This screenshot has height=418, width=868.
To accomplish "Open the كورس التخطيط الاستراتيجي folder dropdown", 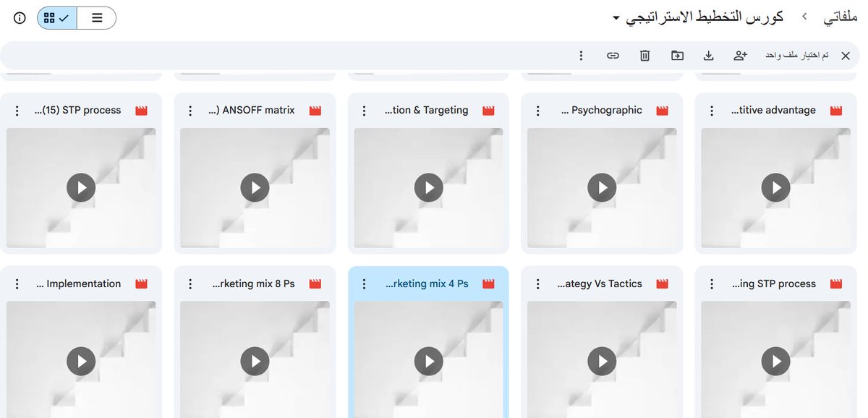I will click(705, 17).
